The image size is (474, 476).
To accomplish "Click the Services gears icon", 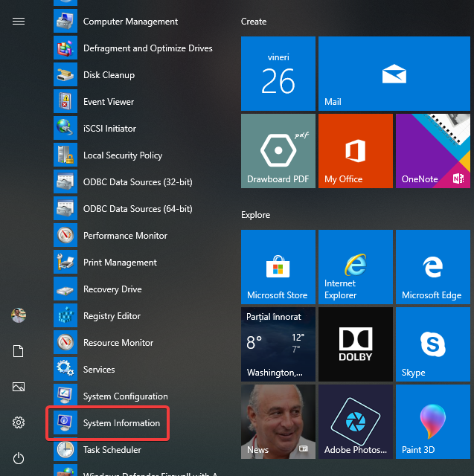I will (x=65, y=369).
